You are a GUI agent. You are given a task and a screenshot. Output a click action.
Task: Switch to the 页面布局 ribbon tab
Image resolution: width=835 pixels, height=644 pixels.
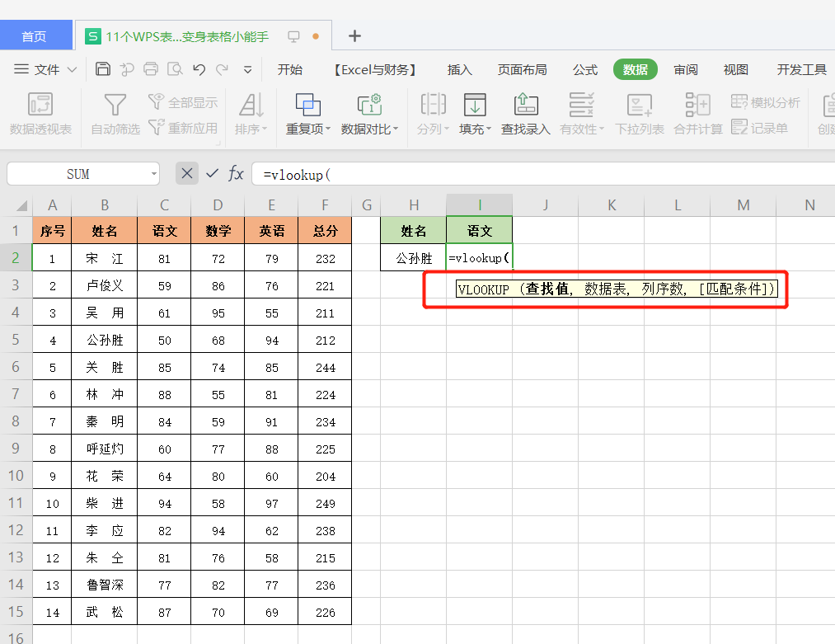pyautogui.click(x=522, y=69)
